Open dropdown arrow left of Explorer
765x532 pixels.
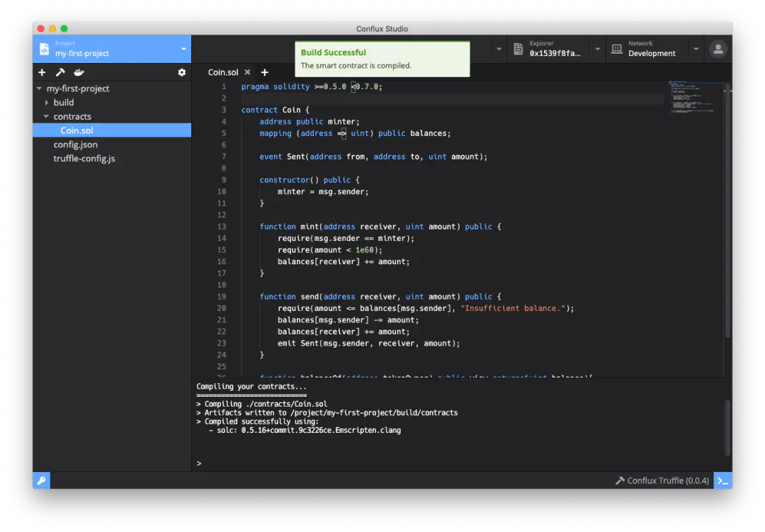[499, 49]
